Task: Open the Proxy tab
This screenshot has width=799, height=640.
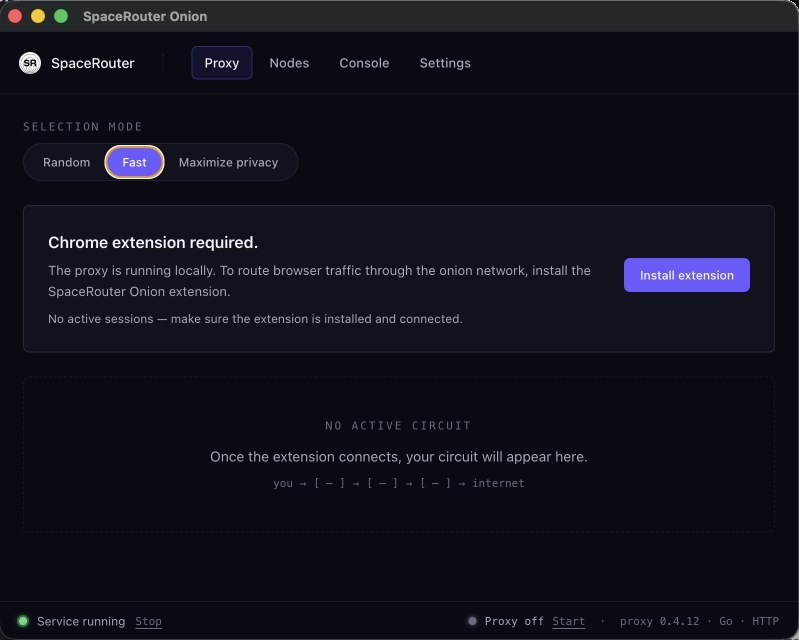Action: coord(222,63)
